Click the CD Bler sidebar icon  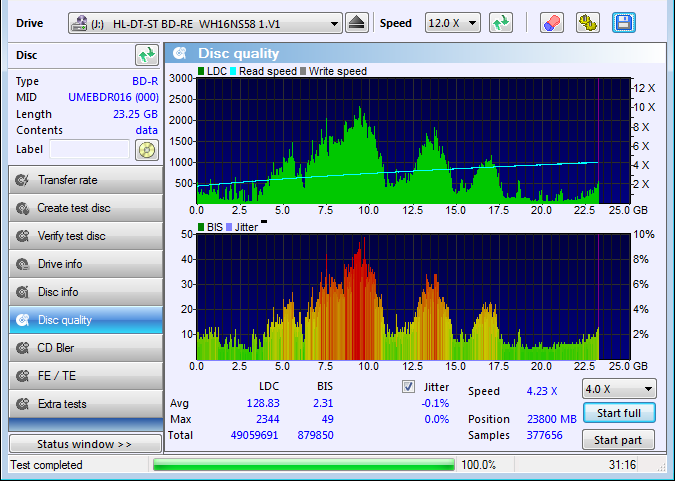(22, 348)
